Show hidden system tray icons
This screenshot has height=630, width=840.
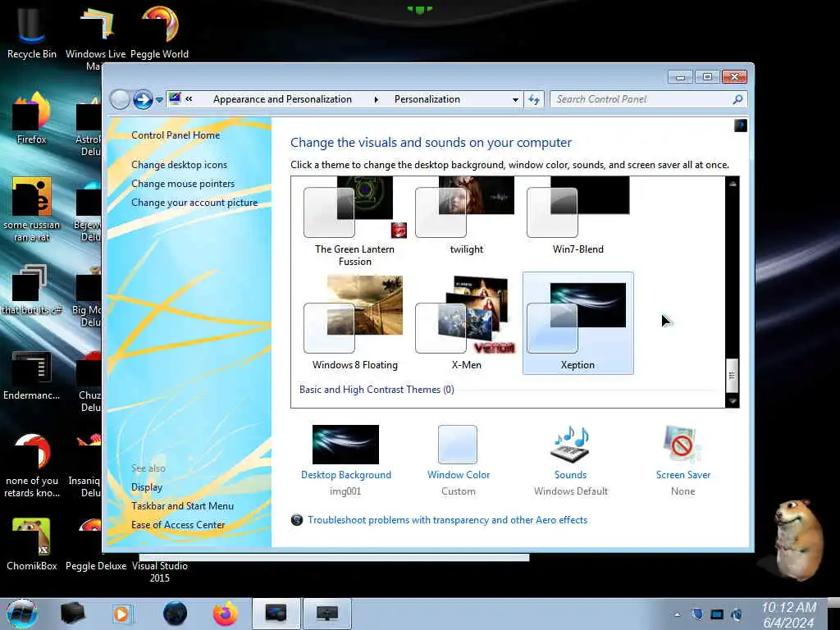(x=677, y=614)
